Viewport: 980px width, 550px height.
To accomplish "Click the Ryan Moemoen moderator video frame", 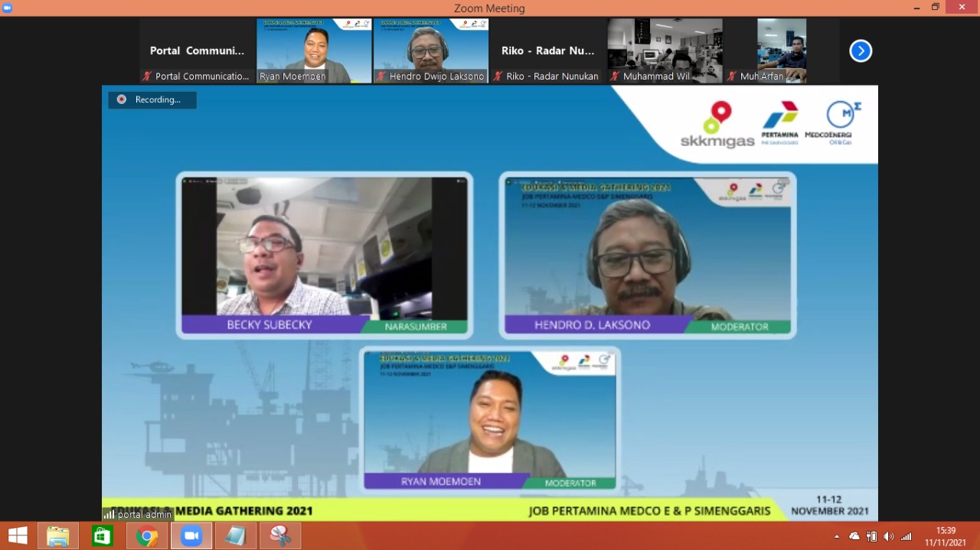I will pos(491,419).
